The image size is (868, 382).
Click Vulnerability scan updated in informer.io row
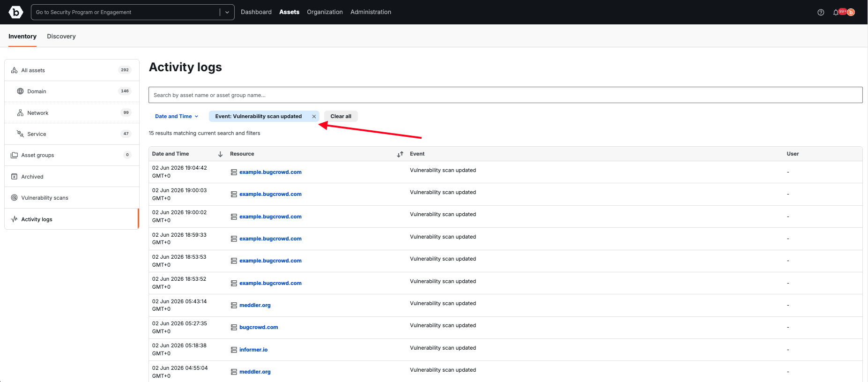point(443,348)
